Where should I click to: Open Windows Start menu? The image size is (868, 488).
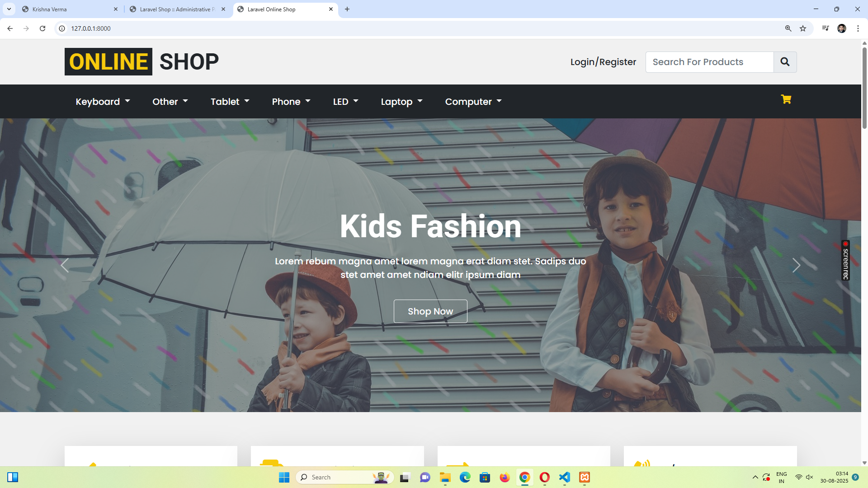point(284,477)
